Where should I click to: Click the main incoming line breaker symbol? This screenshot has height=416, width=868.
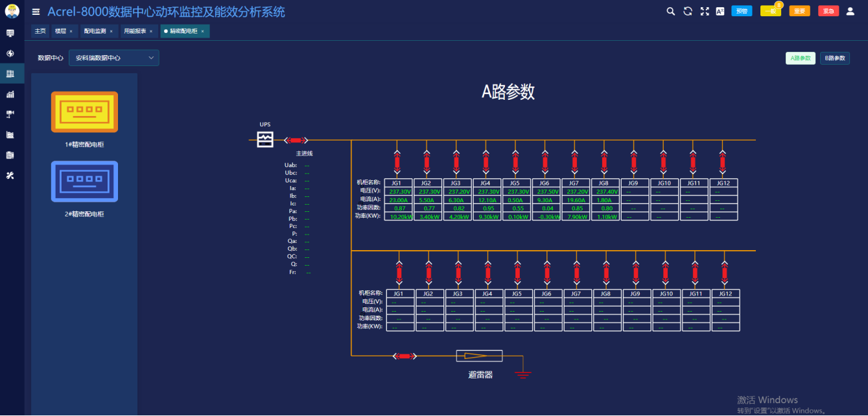pos(296,140)
